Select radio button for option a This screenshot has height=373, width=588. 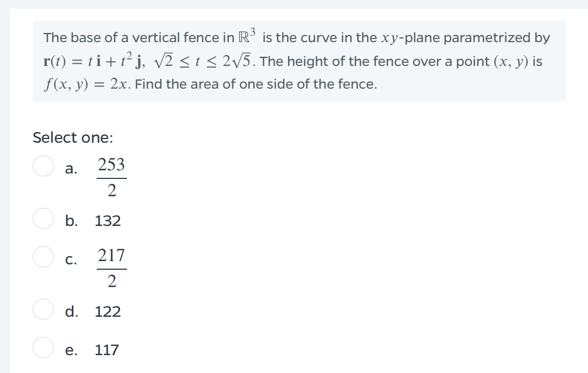coord(43,166)
